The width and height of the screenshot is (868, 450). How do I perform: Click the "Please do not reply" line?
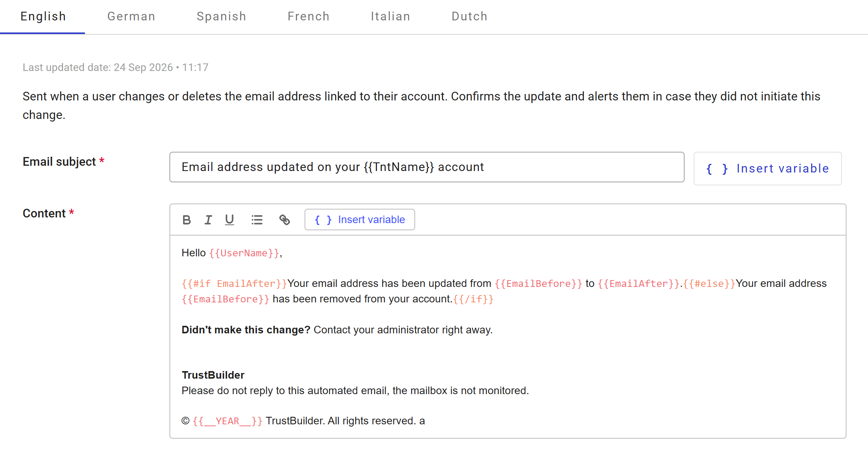(355, 390)
